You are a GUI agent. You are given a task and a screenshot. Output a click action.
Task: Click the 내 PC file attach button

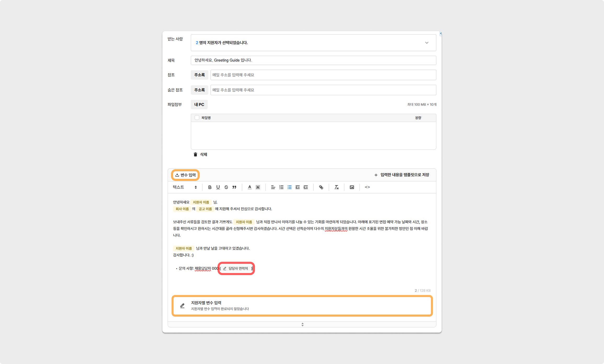[x=199, y=105]
